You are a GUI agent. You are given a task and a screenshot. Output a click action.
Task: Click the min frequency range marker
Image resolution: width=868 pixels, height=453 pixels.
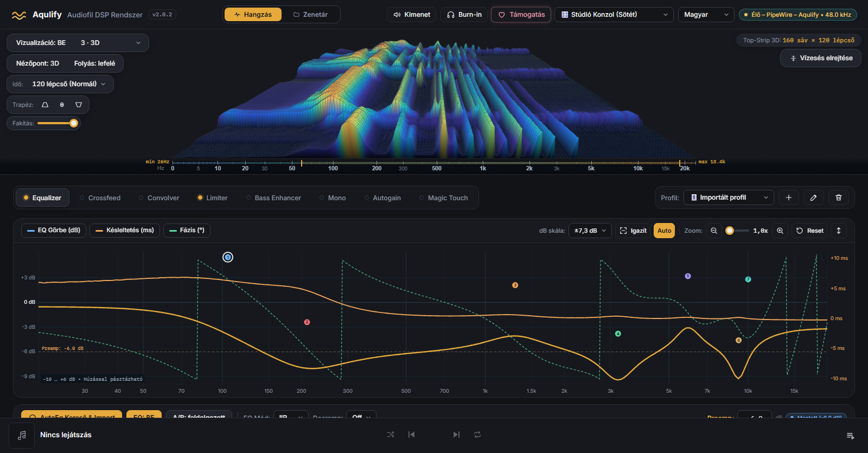pyautogui.click(x=302, y=163)
